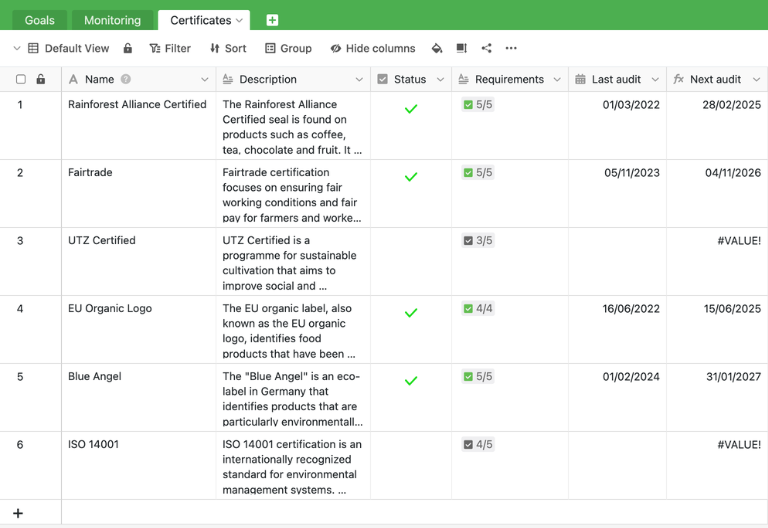Open the Hide columns menu
The height and width of the screenshot is (528, 768).
(373, 48)
